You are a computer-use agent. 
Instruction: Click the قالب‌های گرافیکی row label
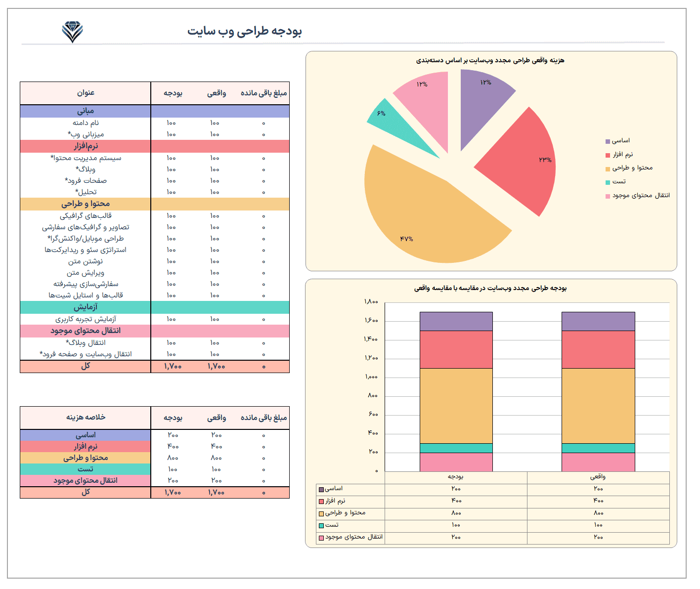[86, 215]
